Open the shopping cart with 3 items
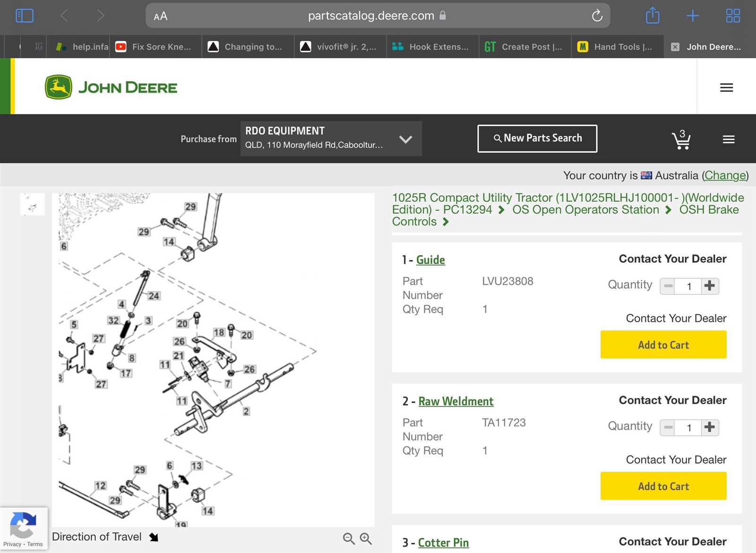Viewport: 756px width, 553px height. [x=681, y=139]
